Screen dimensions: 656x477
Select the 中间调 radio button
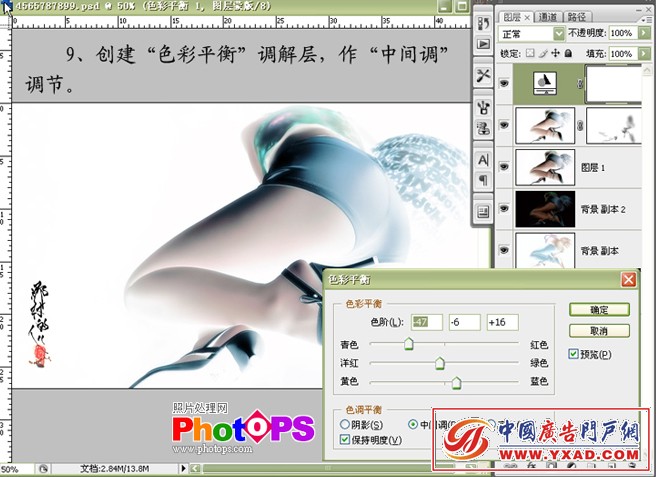(x=413, y=424)
